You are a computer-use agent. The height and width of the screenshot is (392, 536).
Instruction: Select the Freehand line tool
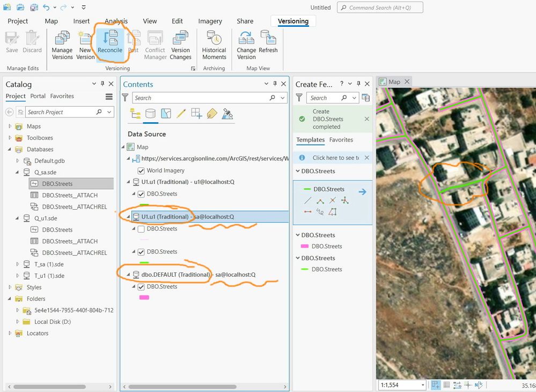320,212
